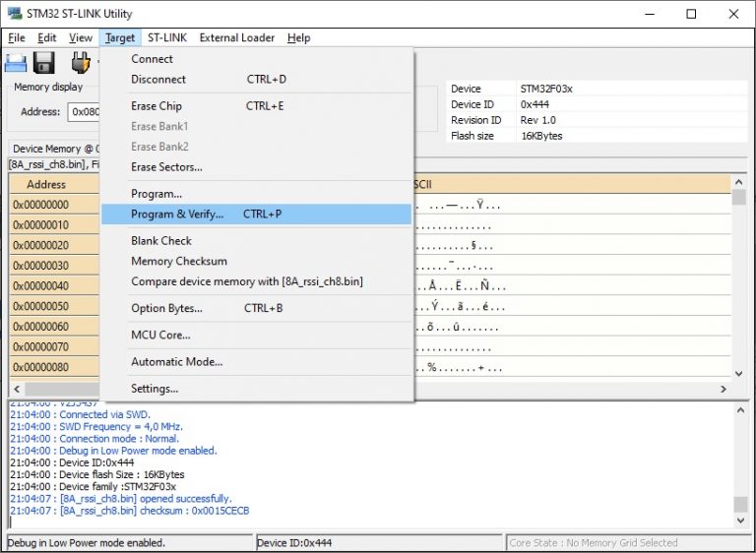Open Automatic Mode... from the menu
Image resolution: width=756 pixels, height=553 pixels.
click(257, 361)
